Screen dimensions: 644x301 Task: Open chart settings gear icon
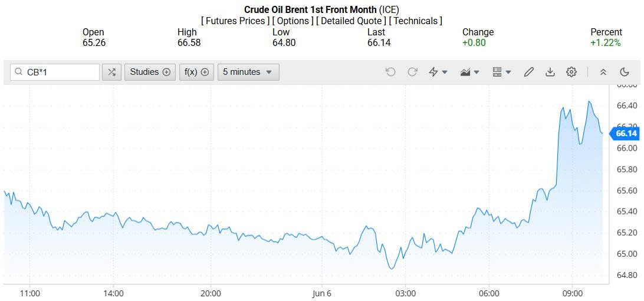571,72
